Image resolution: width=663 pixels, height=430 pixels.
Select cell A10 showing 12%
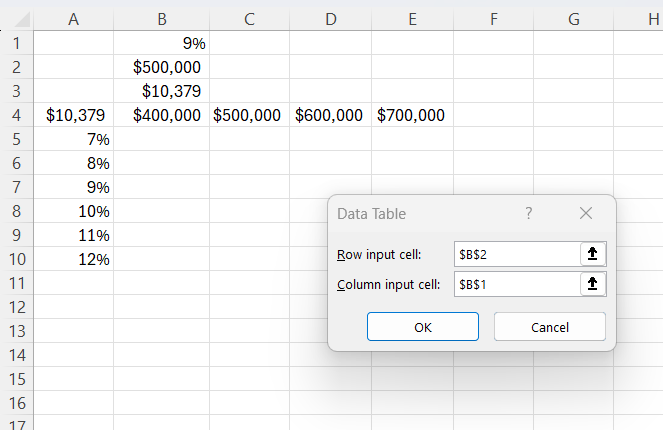pos(74,259)
